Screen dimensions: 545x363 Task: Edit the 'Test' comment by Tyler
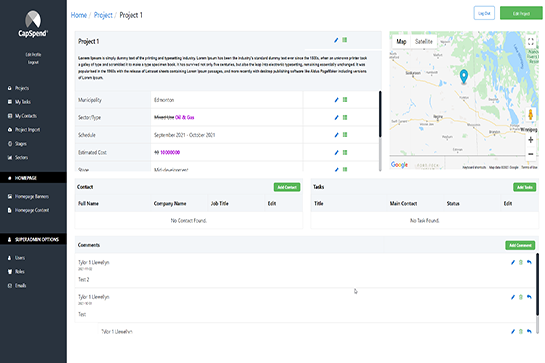click(513, 297)
